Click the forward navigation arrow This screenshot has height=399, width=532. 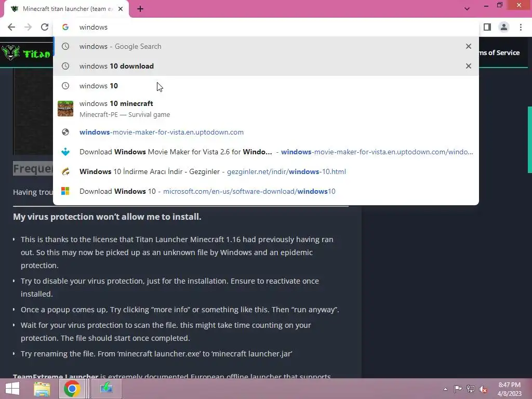(x=28, y=27)
